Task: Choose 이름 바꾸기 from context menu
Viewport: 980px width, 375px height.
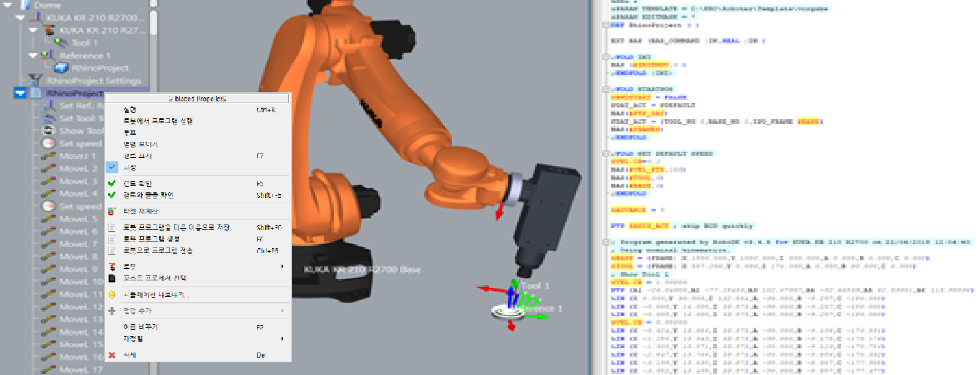Action: click(198, 326)
